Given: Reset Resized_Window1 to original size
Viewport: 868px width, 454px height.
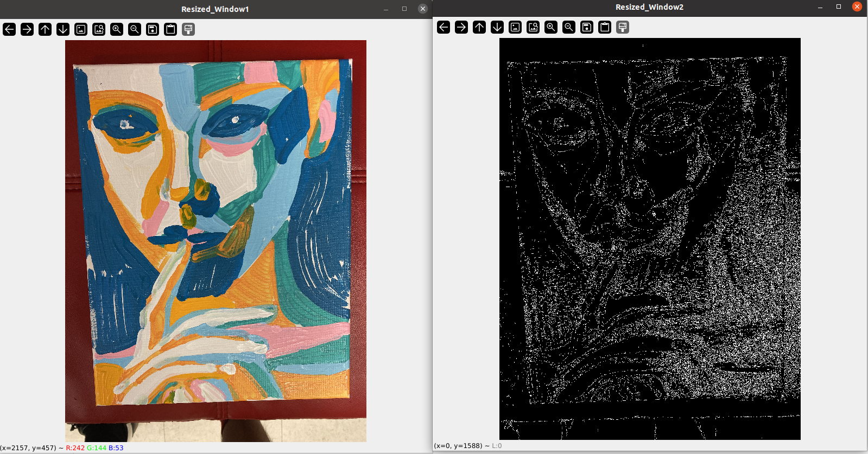Looking at the screenshot, I should [x=81, y=29].
